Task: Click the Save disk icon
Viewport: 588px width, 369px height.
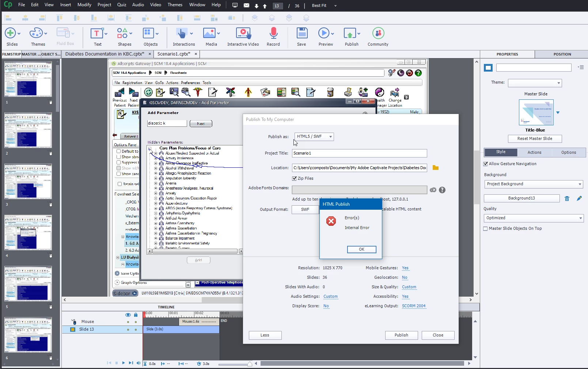Action: point(302,33)
